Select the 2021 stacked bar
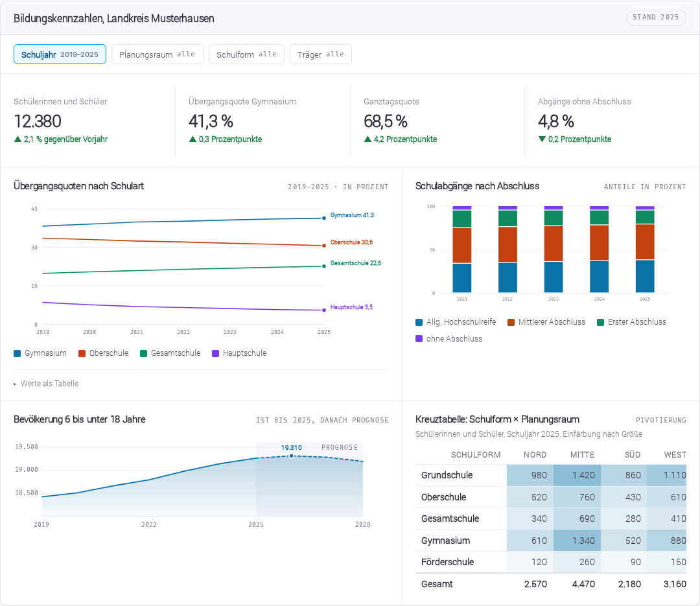The width and height of the screenshot is (700, 606). 461,249
